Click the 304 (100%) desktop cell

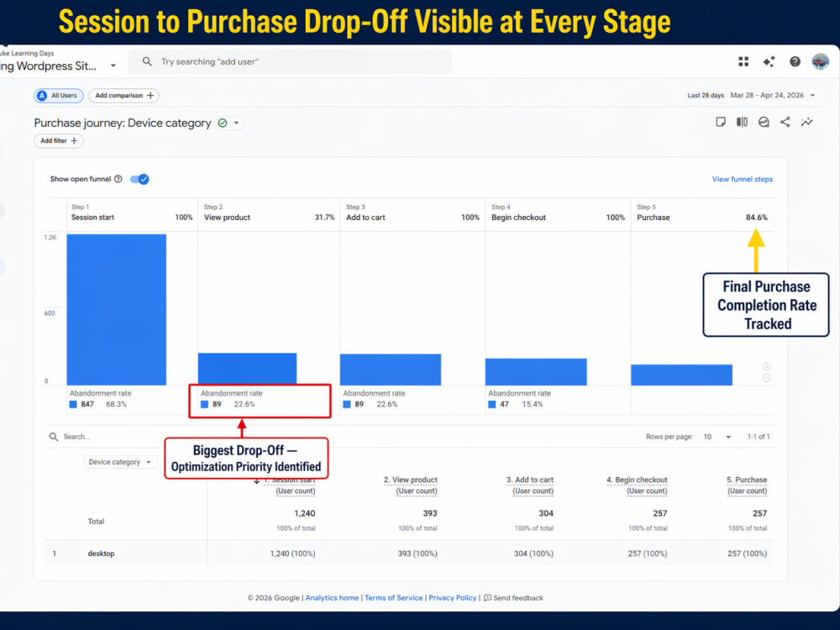[x=533, y=554]
